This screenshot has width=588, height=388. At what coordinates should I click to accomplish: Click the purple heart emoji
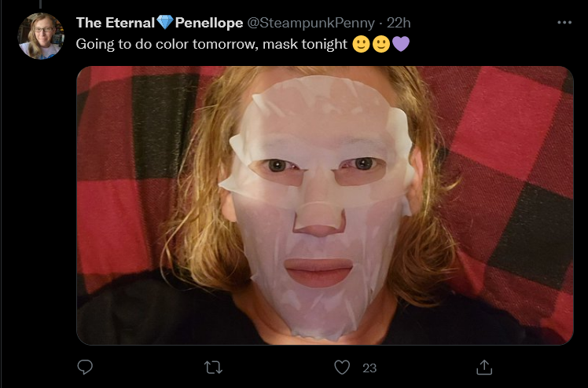[x=401, y=44]
